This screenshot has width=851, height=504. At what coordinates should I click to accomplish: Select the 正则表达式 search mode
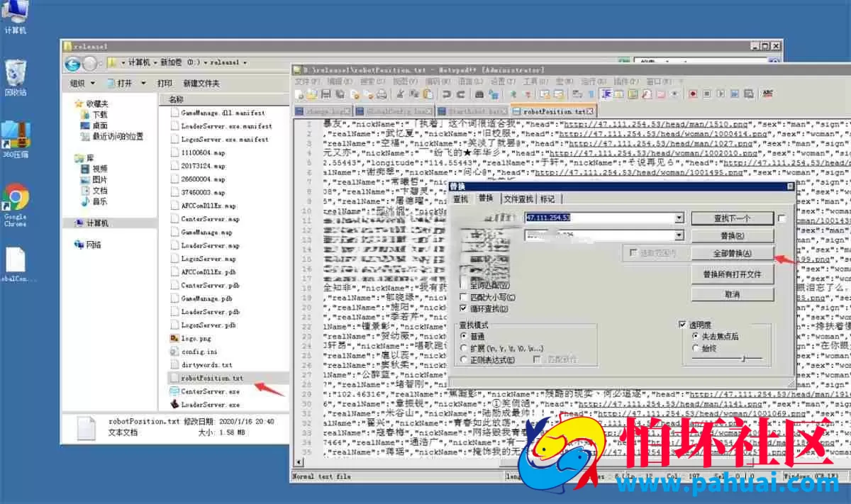(465, 359)
